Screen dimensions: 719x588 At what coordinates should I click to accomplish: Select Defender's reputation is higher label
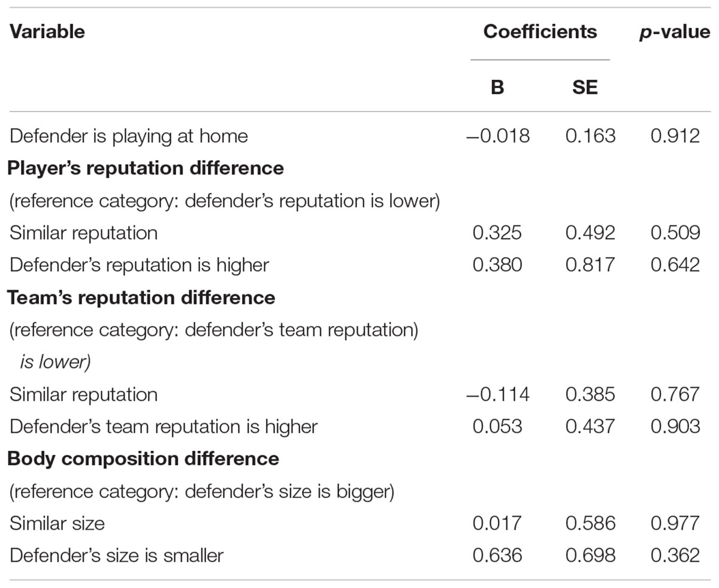(x=139, y=264)
